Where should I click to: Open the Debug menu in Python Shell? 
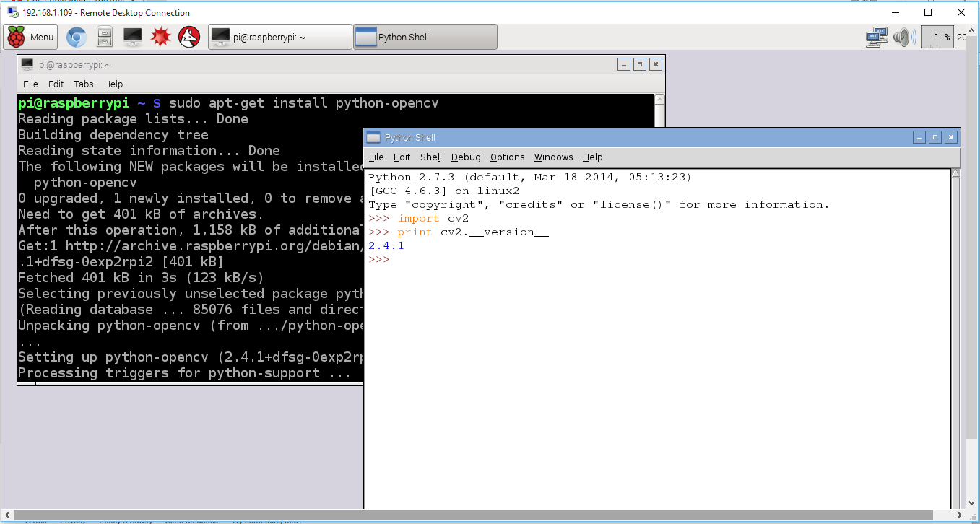click(465, 157)
